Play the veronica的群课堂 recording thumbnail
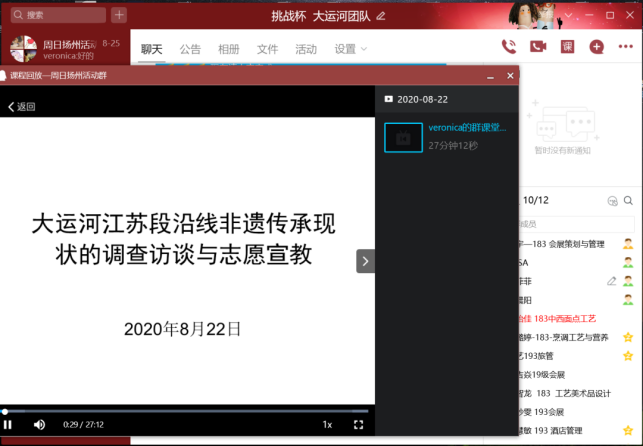This screenshot has width=643, height=446. pos(403,137)
